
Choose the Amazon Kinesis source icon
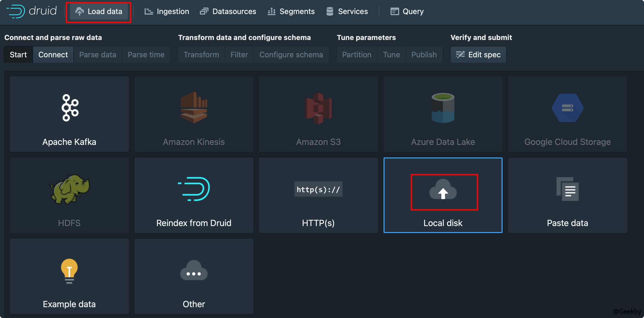(x=194, y=107)
